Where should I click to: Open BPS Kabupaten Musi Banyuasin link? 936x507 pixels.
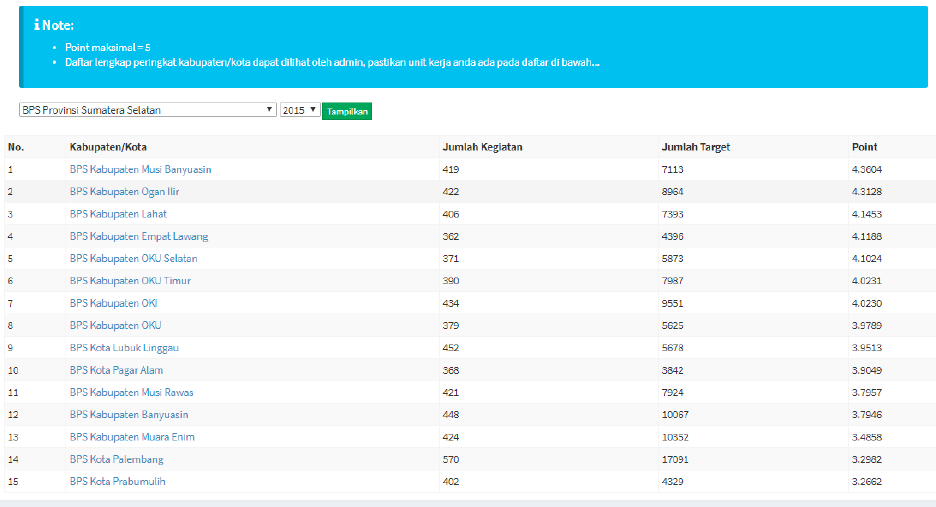click(140, 170)
